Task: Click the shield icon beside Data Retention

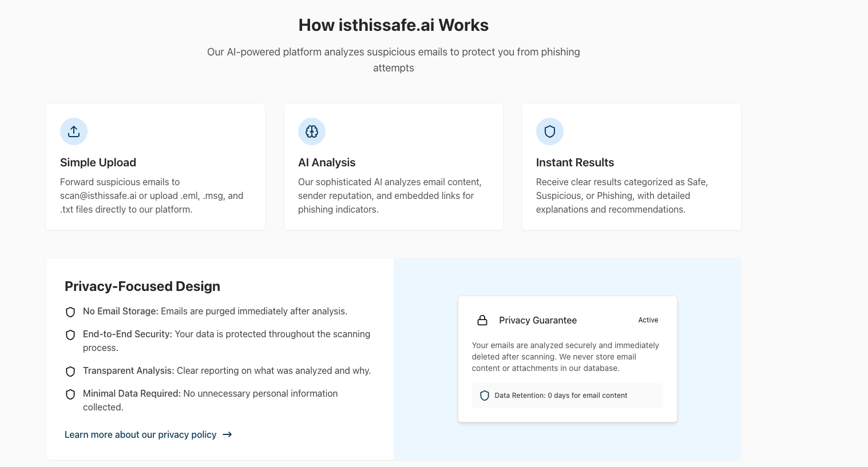Action: 485,396
